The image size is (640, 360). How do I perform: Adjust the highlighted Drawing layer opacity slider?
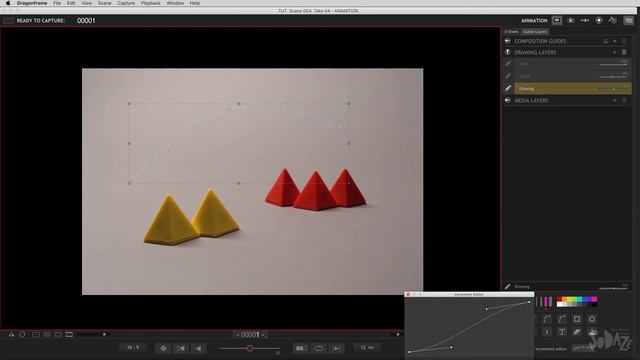[613, 89]
